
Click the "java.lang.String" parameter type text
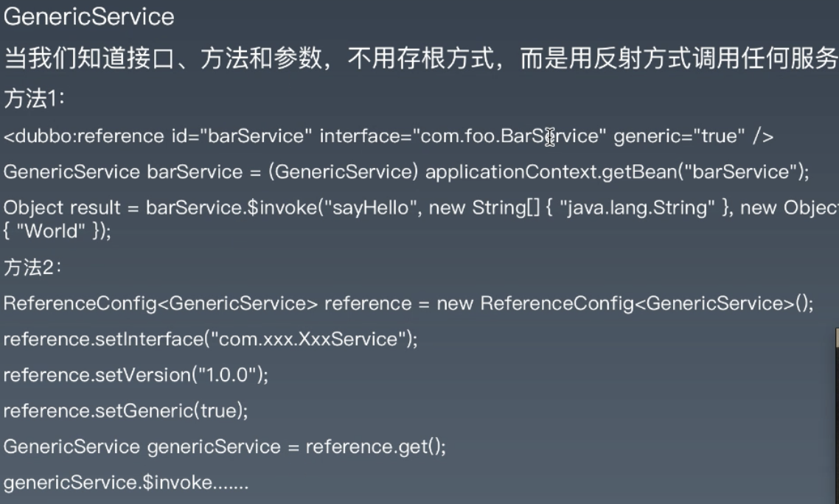(637, 208)
